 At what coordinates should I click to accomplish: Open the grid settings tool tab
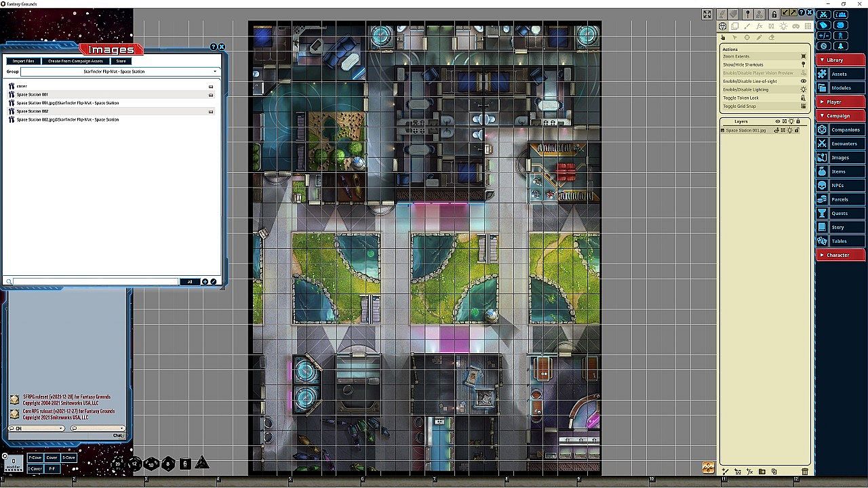click(x=808, y=26)
